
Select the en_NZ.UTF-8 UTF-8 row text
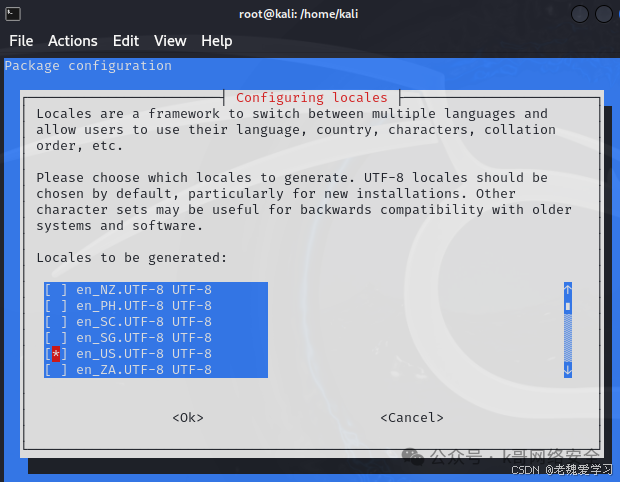tap(144, 290)
